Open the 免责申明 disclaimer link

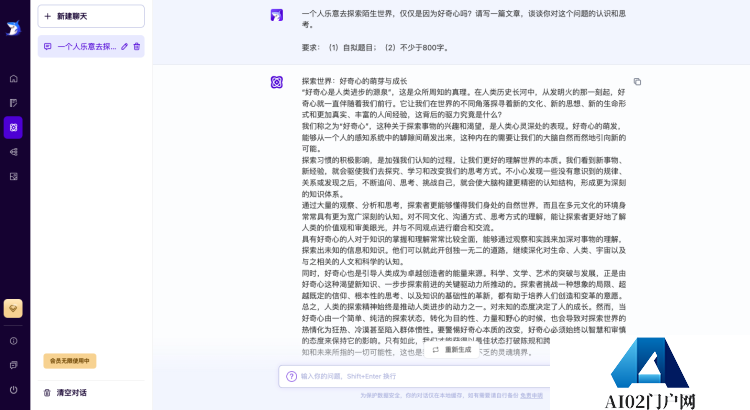[531, 396]
